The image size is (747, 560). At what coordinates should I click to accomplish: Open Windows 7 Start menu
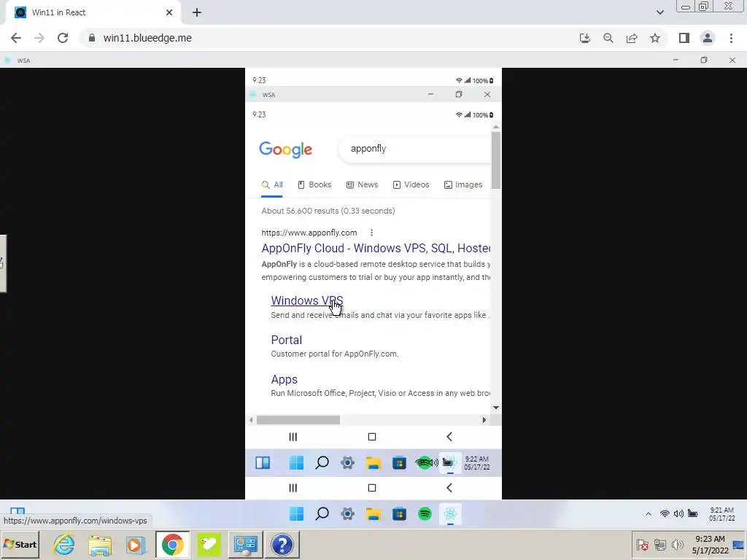click(x=20, y=544)
